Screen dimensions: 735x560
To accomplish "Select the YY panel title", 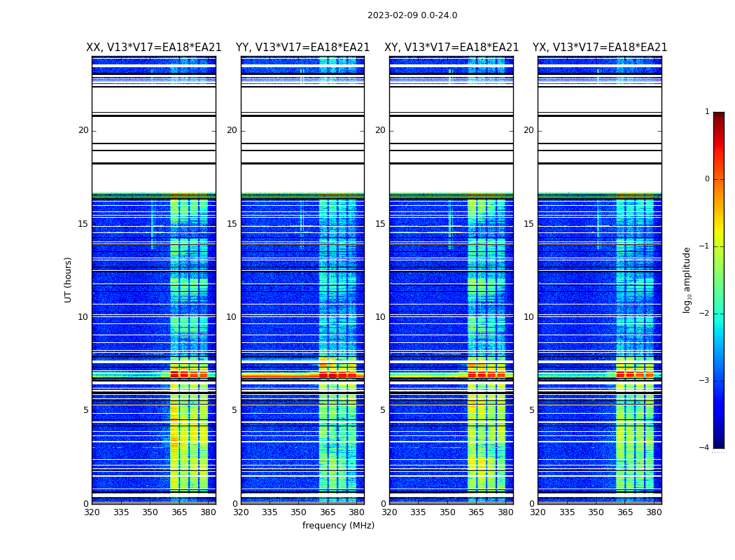I will [x=302, y=48].
